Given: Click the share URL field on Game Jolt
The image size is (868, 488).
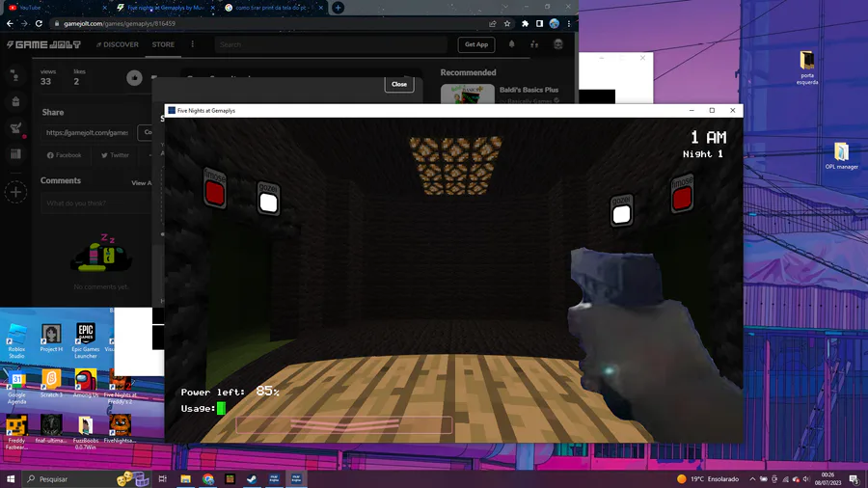Looking at the screenshot, I should coord(88,133).
